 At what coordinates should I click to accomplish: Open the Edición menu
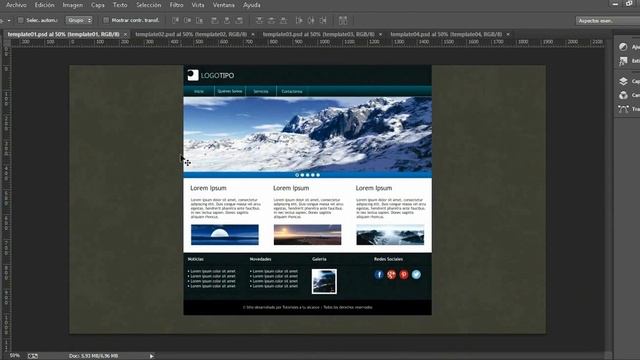point(44,5)
